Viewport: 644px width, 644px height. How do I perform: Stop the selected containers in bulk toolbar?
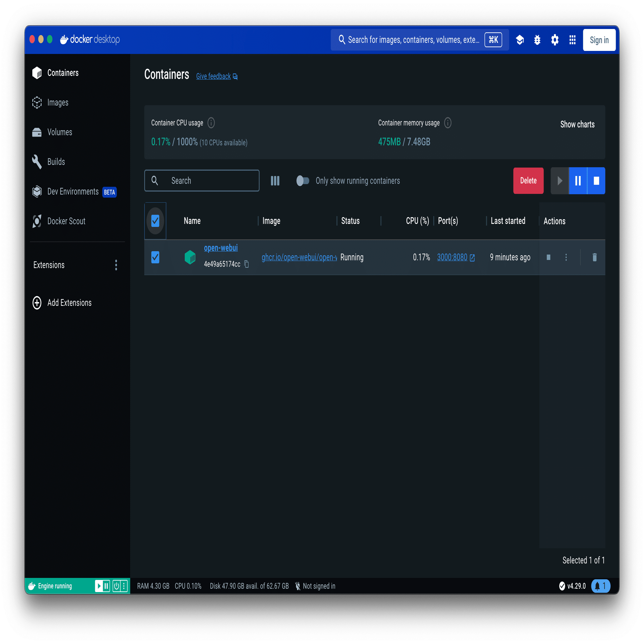[x=596, y=181]
